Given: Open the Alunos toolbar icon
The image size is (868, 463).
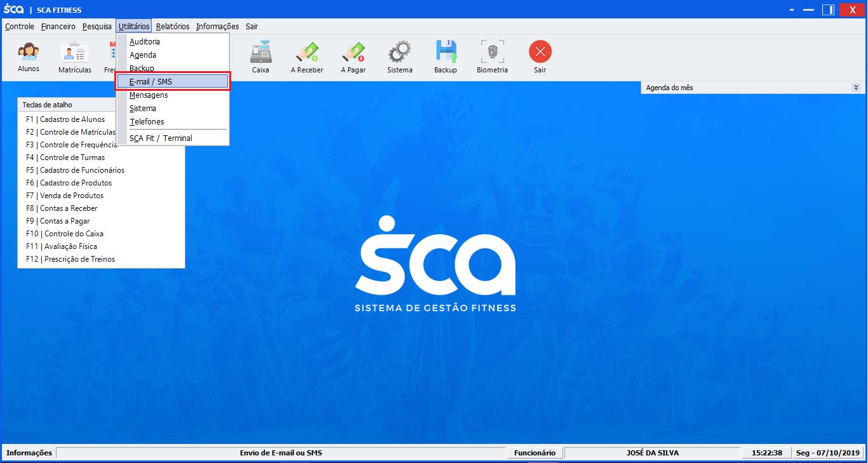Looking at the screenshot, I should (29, 57).
